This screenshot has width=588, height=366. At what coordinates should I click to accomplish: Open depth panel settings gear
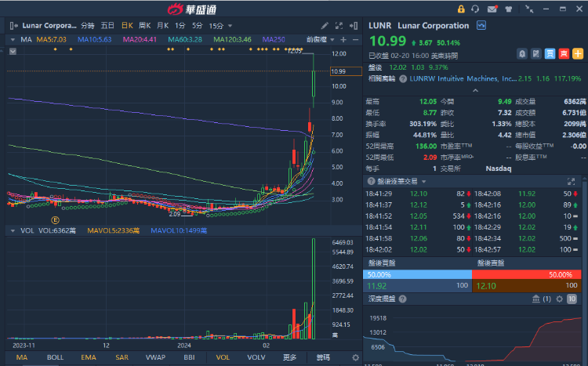click(560, 299)
